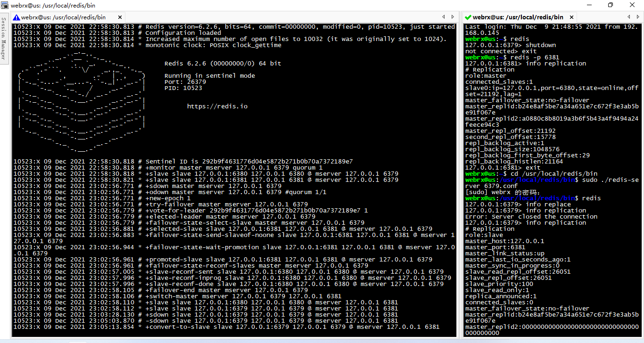This screenshot has height=343, width=644.
Task: Click 'monotonic clock: POSIX clock_gettime' line
Action: coord(147,45)
